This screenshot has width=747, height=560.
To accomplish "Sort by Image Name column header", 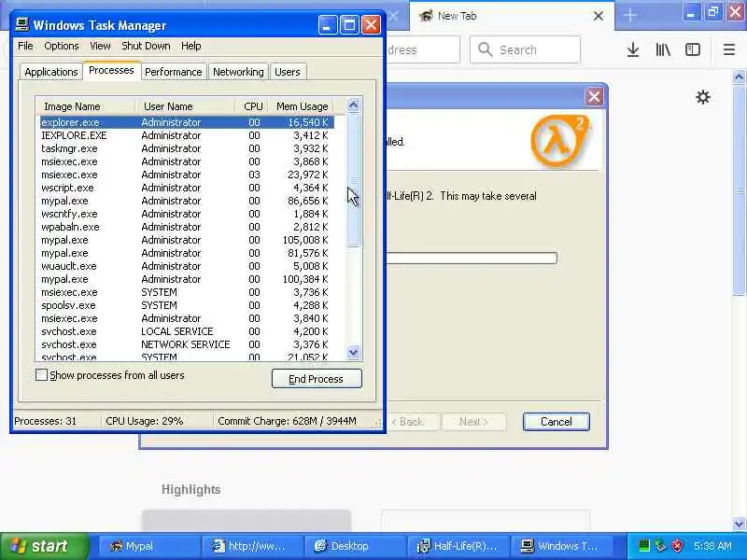I will point(86,106).
